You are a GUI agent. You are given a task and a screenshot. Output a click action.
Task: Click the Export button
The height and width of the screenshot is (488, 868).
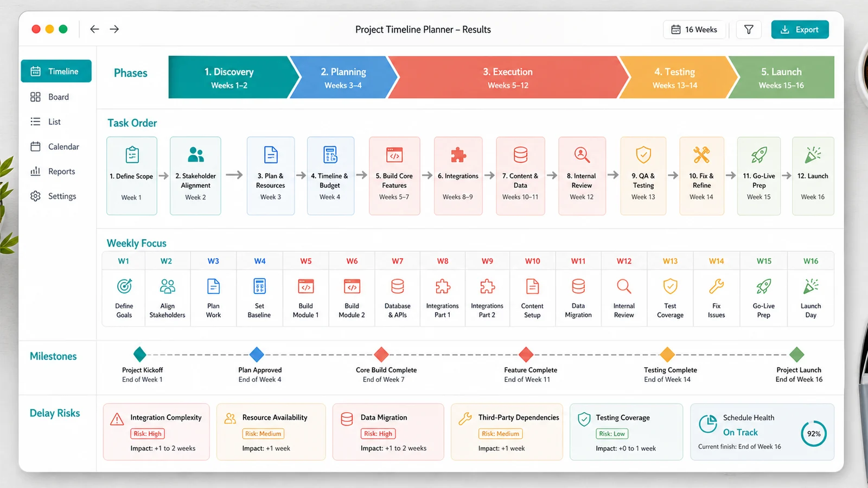800,29
